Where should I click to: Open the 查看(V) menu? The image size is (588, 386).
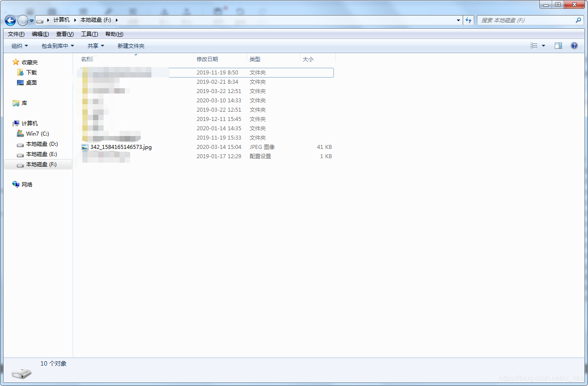[x=65, y=34]
